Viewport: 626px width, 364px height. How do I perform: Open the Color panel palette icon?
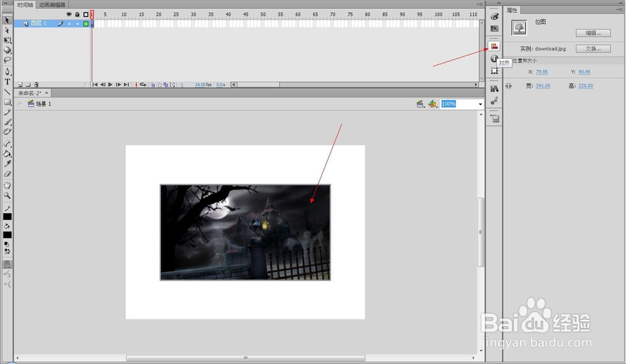pos(495,16)
